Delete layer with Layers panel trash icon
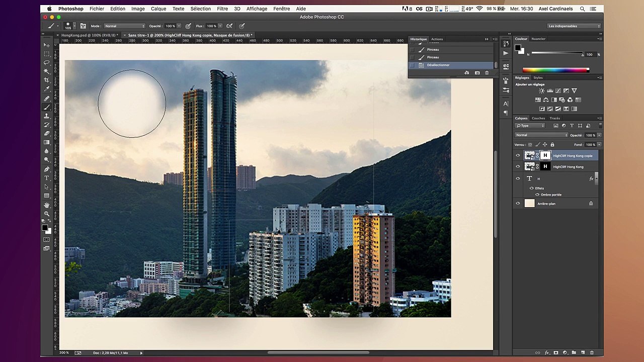The width and height of the screenshot is (644, 362). click(592, 352)
